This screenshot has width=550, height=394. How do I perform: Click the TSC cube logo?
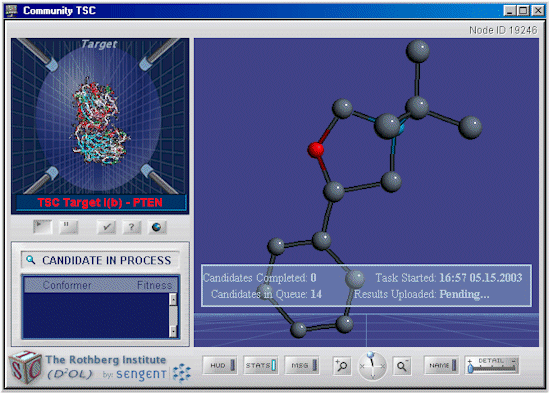pos(25,367)
